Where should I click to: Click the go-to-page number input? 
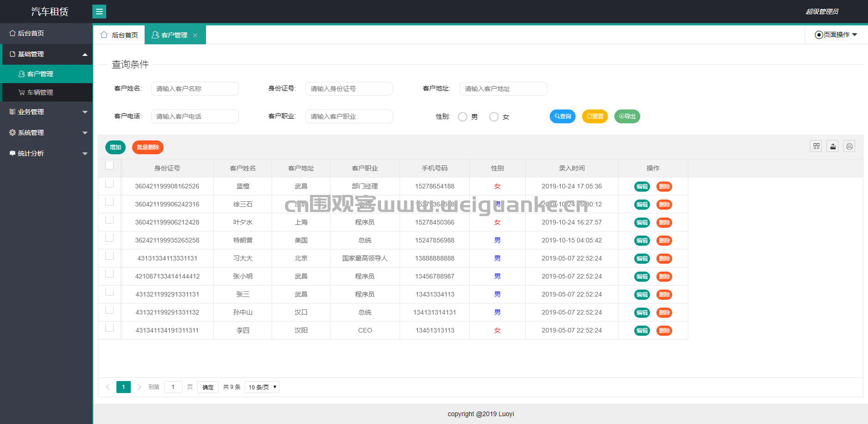173,387
